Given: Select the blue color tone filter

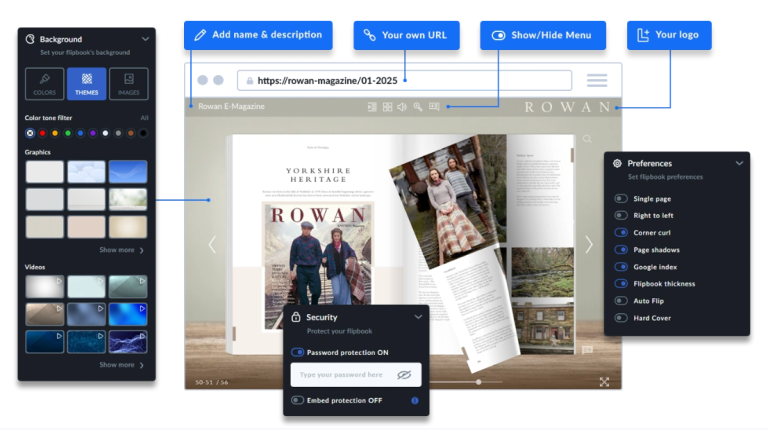Looking at the screenshot, I should (x=80, y=133).
